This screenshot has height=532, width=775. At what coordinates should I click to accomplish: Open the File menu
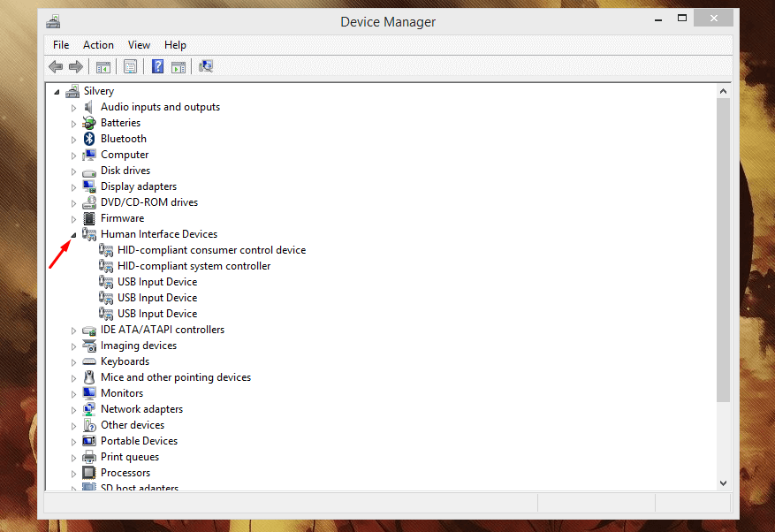pos(61,45)
